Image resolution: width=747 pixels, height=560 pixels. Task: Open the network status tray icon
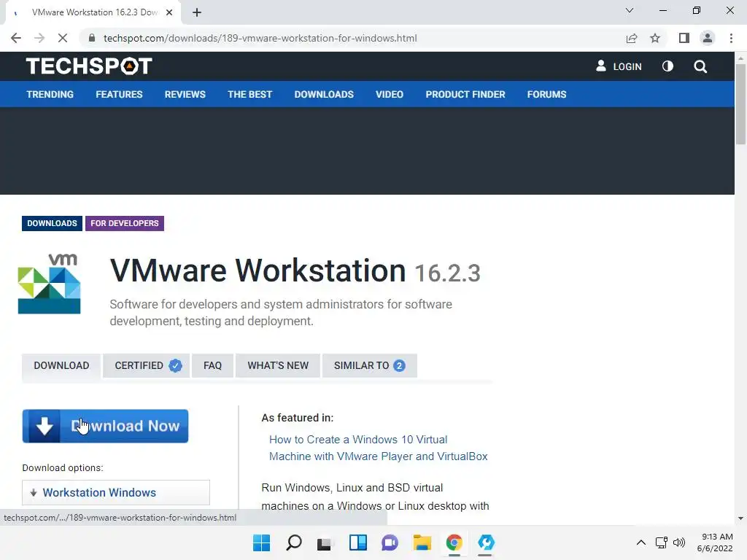tap(661, 542)
